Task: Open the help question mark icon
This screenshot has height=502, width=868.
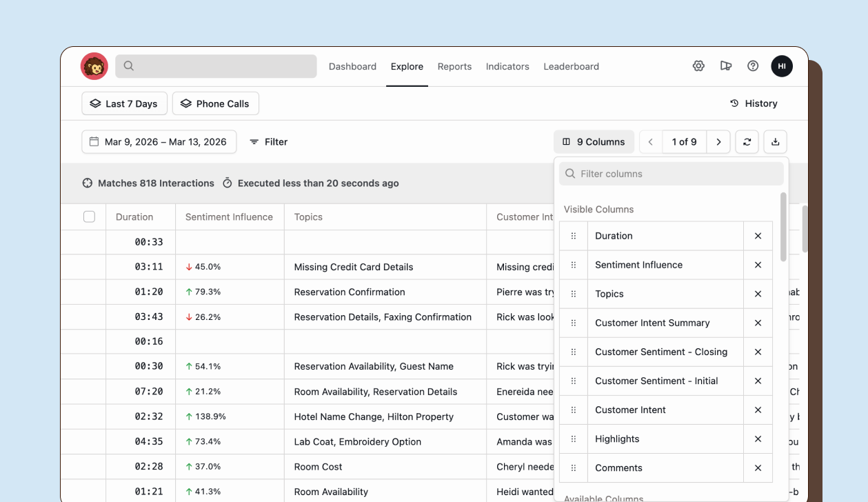Action: pos(753,66)
